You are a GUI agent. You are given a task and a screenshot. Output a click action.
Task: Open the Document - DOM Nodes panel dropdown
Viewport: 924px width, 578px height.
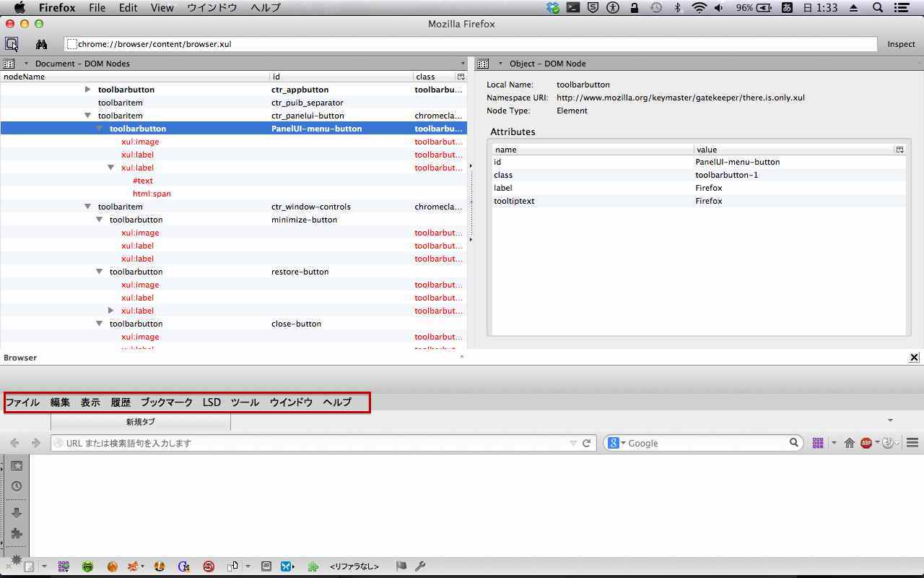pos(26,64)
